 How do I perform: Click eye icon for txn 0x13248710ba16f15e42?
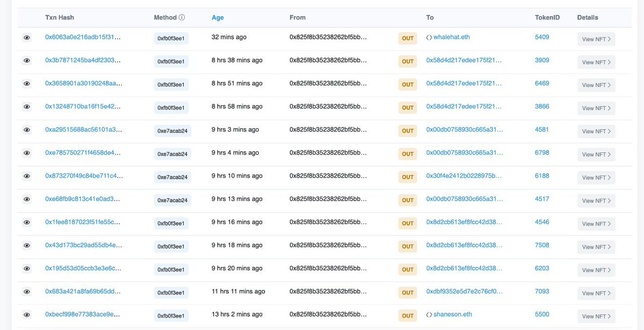click(x=27, y=107)
